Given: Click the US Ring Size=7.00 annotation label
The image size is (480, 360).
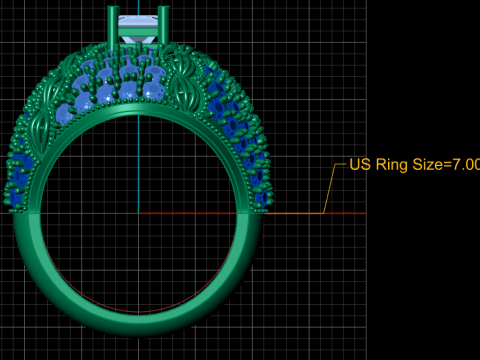Looking at the screenshot, I should pos(415,165).
